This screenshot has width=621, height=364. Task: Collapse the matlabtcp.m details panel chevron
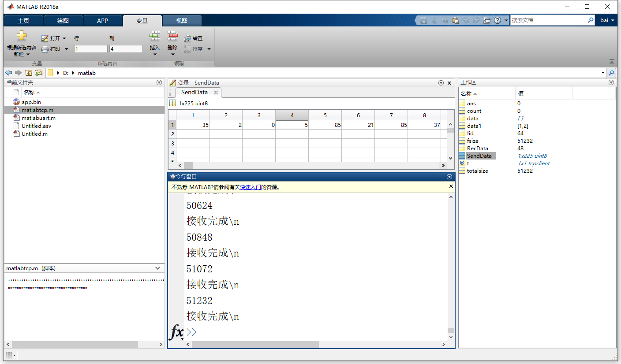click(x=158, y=268)
